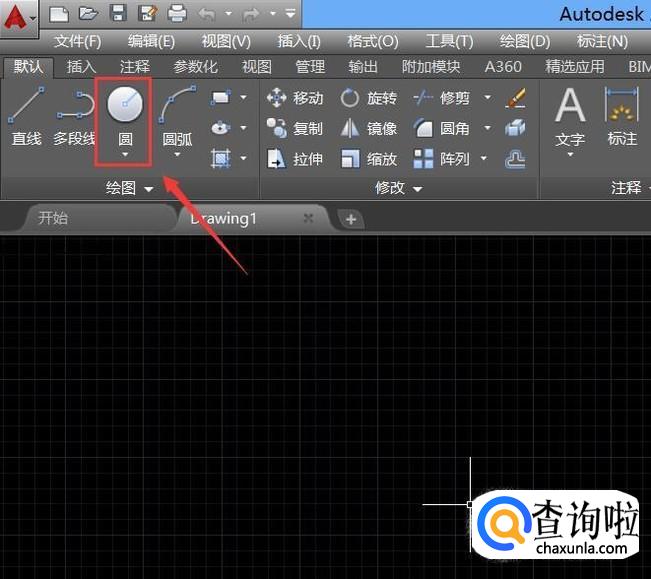Expand the Arc (圆弧) dropdown arrow
Screen dimensions: 651x579
177,154
